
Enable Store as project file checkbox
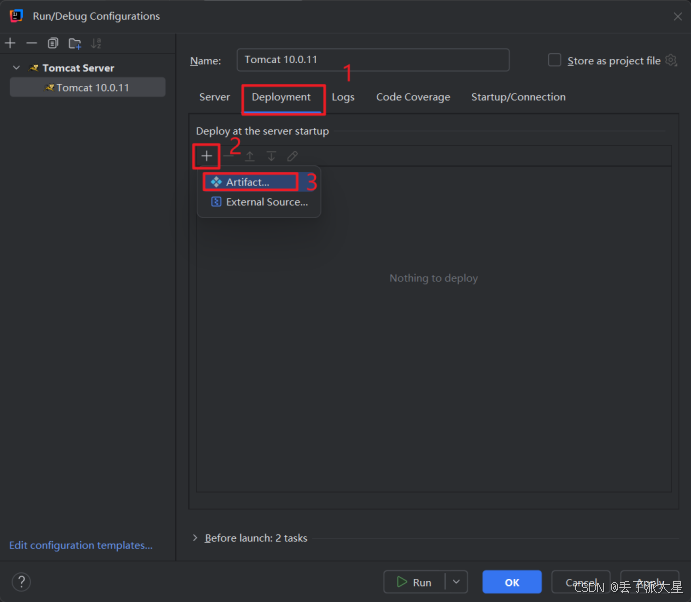(554, 60)
